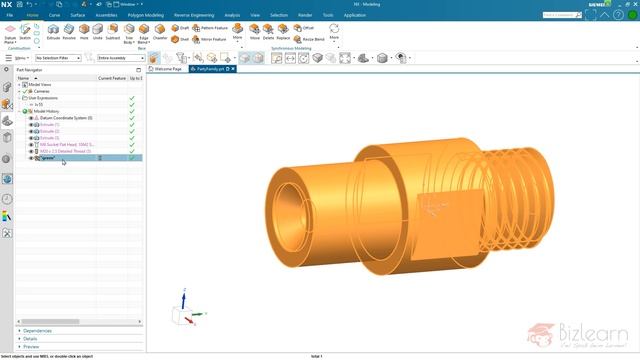The image size is (640, 360).
Task: Select Move Face synchronous tool
Action: point(255,32)
